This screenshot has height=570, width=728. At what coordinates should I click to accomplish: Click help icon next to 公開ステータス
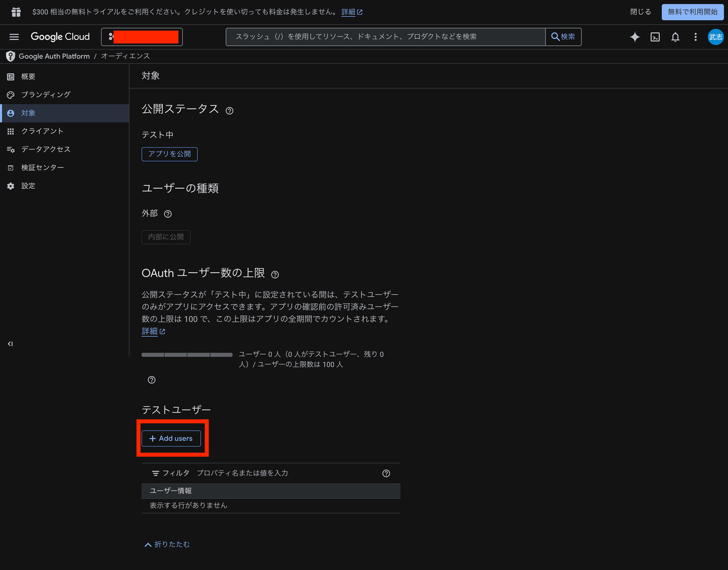click(230, 111)
